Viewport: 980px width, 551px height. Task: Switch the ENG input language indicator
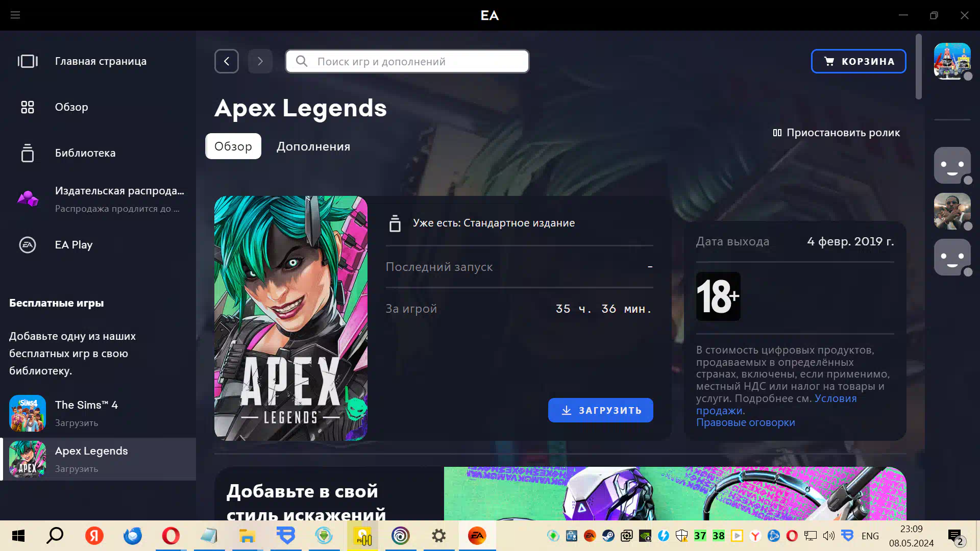(x=870, y=536)
